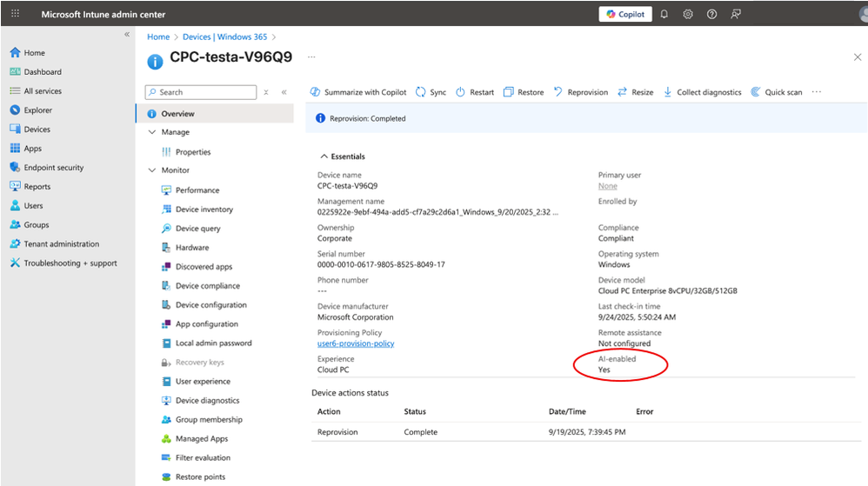Click the Devices | Windows 365 breadcrumb
Viewport: 868px width, 486px height.
224,37
